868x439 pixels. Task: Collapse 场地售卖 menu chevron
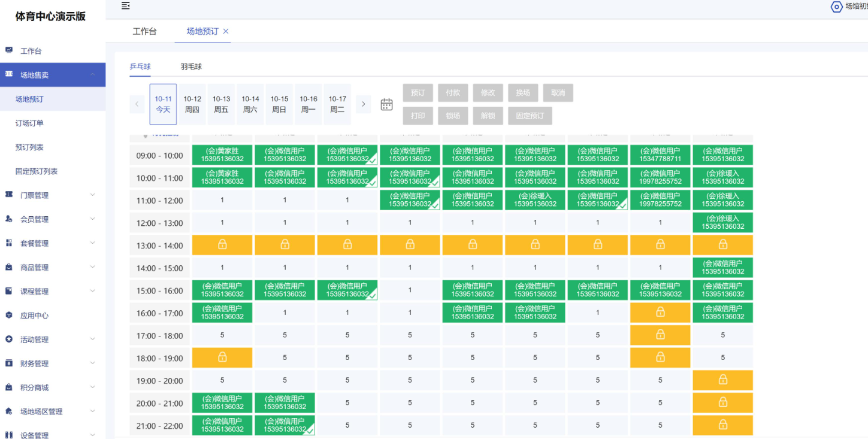point(93,74)
